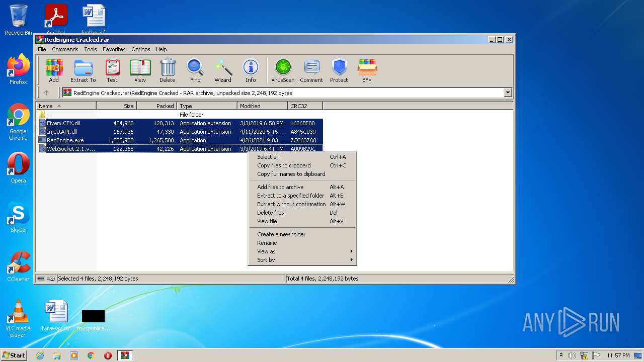Image resolution: width=644 pixels, height=362 pixels.
Task: Open the Skype desktop shortcut
Action: [18, 218]
